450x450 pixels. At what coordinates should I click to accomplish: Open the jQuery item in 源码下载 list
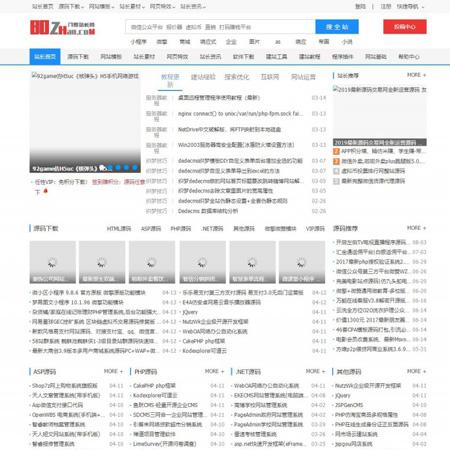pyautogui.click(x=190, y=312)
